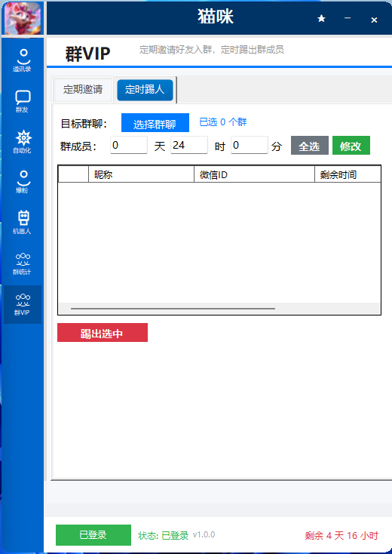Switch to the 定期邀请 tab

click(x=83, y=89)
